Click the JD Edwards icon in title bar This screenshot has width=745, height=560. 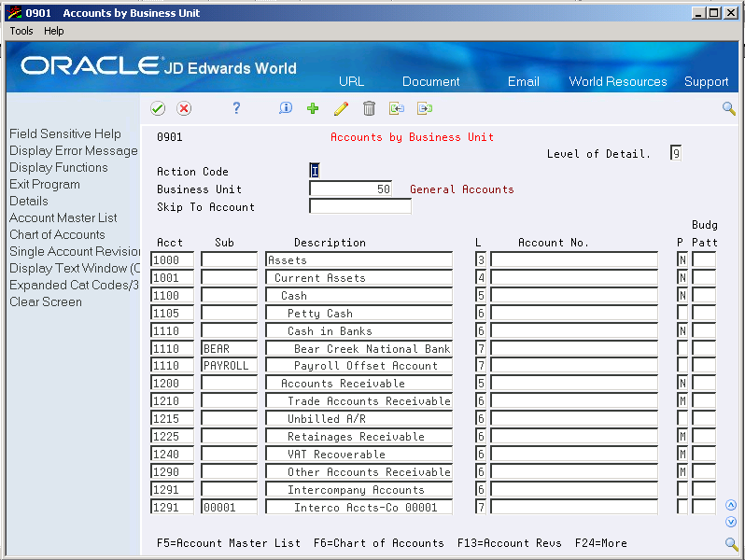click(x=15, y=13)
